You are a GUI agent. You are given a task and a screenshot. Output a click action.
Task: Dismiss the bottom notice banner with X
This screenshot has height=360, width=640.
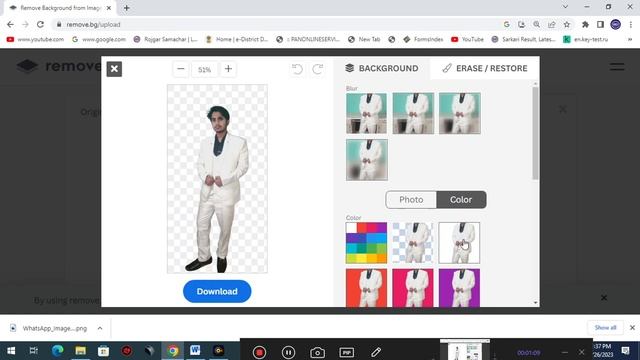[604, 298]
